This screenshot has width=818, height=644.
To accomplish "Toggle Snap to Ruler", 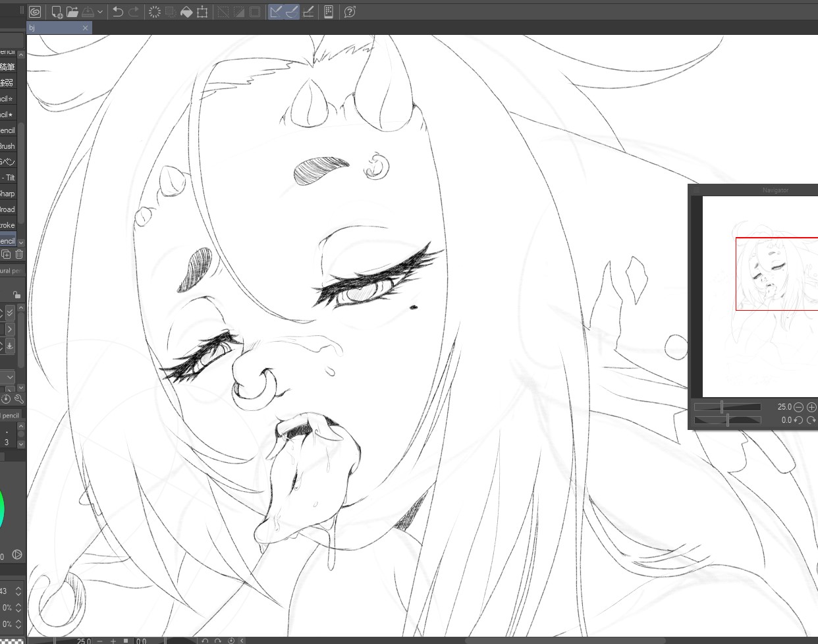I will [x=276, y=12].
